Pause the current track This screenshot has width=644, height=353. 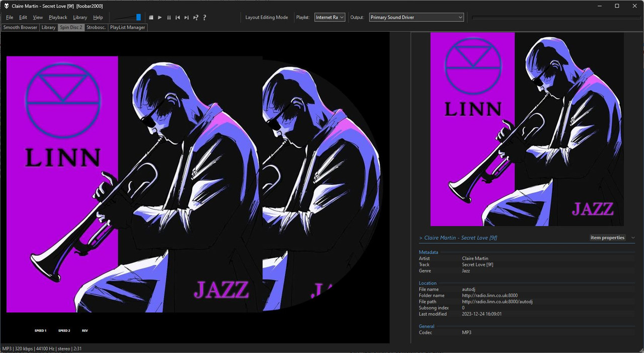tap(169, 17)
